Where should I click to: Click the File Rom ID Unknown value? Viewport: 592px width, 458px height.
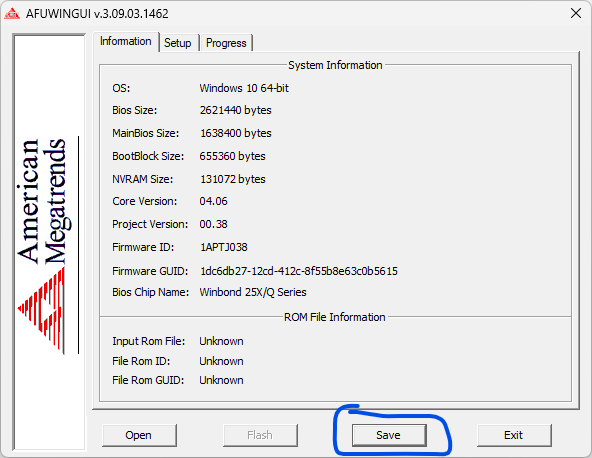click(221, 361)
